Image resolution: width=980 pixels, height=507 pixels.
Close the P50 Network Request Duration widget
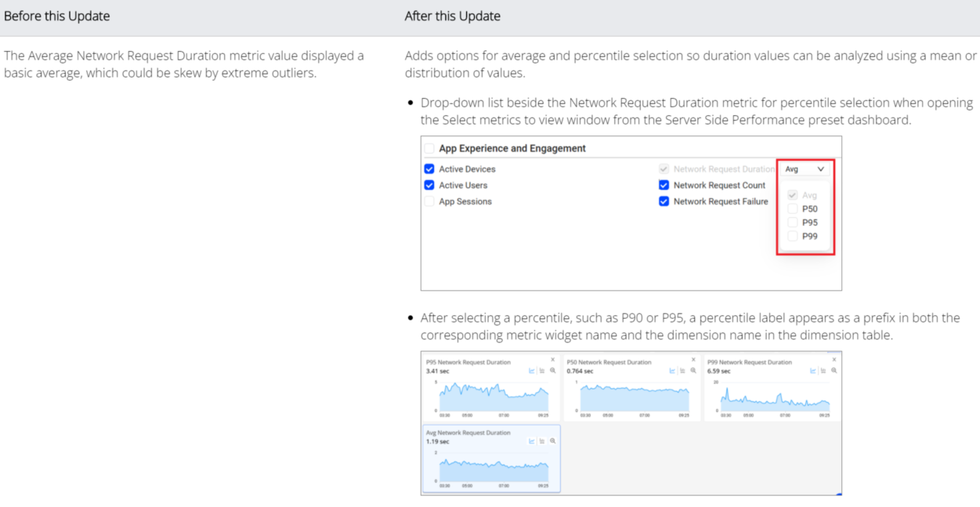pos(693,360)
